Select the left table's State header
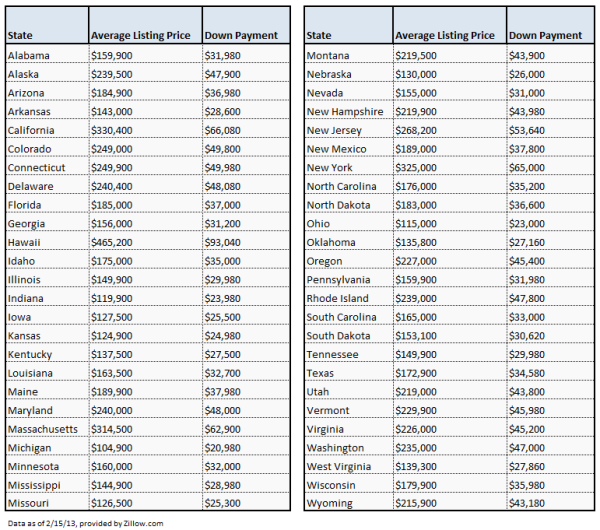The image size is (600, 530). point(20,35)
